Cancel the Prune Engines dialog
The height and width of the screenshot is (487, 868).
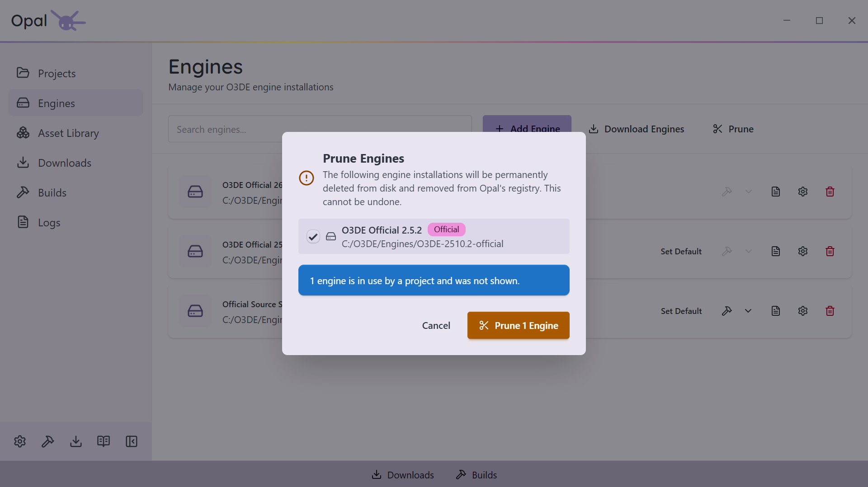(436, 325)
